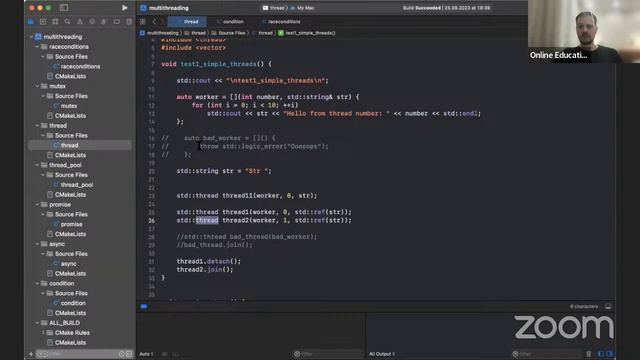Image resolution: width=640 pixels, height=360 pixels.
Task: Open the Breakpoint navigator icon
Action: pyautogui.click(x=116, y=22)
